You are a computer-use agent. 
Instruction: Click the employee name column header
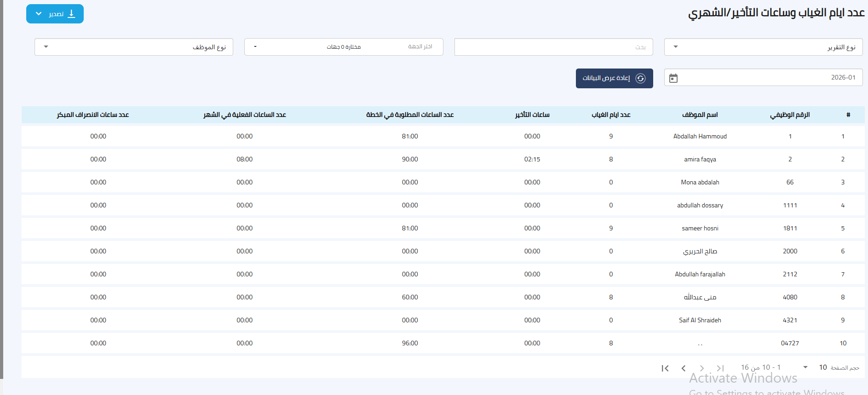(700, 114)
